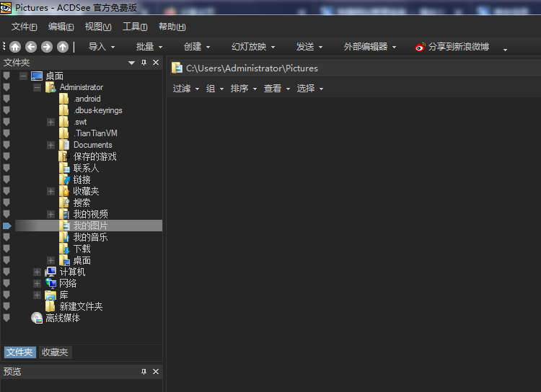The height and width of the screenshot is (392, 541).
Task: Open the 帮助(H) menu
Action: pos(172,27)
